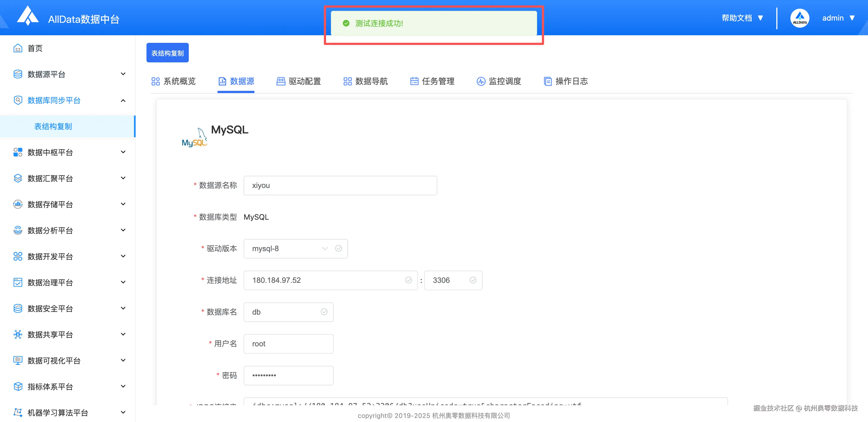Click the 数据源平台 database icon
The width and height of the screenshot is (868, 422).
(18, 74)
